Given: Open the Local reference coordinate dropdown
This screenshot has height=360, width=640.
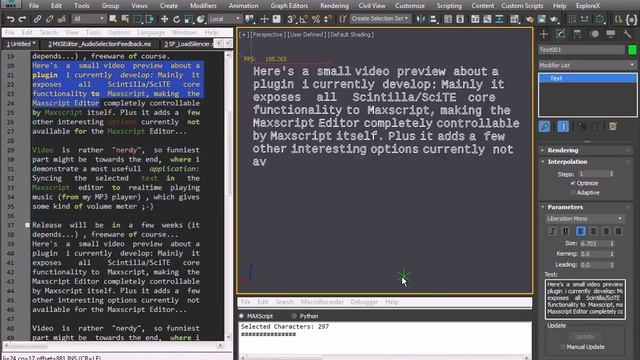Looking at the screenshot, I should [225, 19].
